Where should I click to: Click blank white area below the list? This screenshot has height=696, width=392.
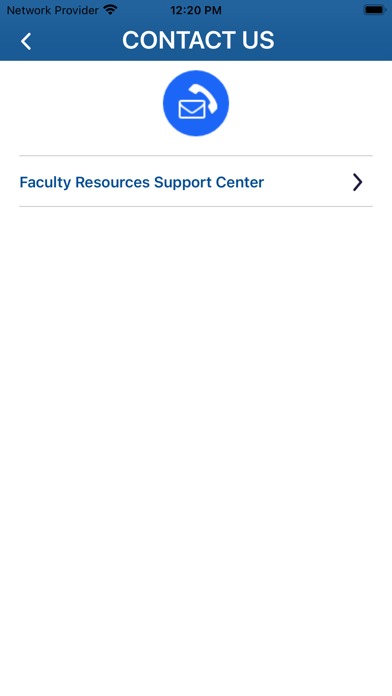click(196, 444)
